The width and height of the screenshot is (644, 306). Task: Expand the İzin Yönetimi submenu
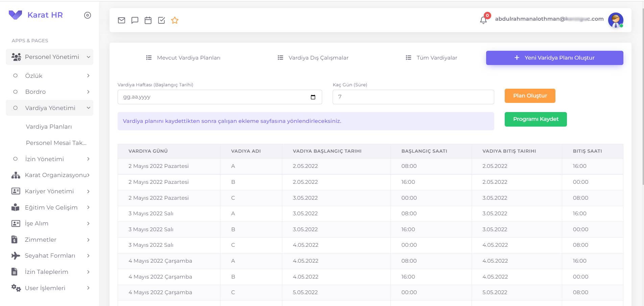[88, 159]
